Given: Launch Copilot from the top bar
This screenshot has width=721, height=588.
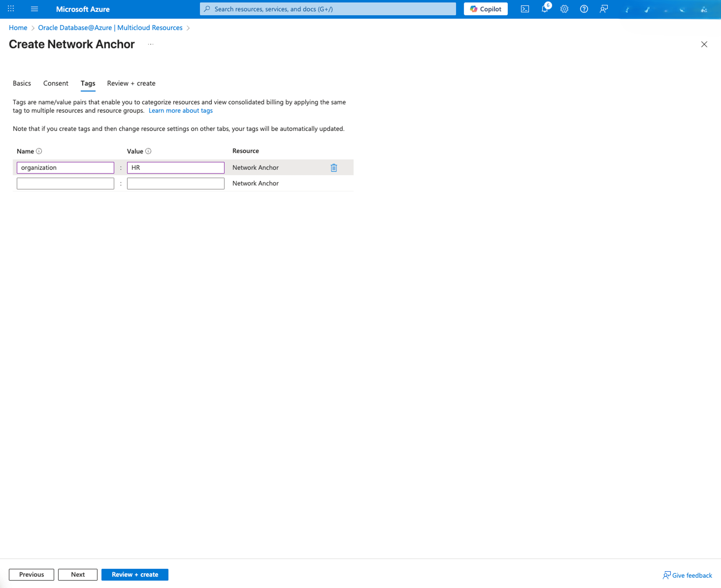Looking at the screenshot, I should point(485,9).
